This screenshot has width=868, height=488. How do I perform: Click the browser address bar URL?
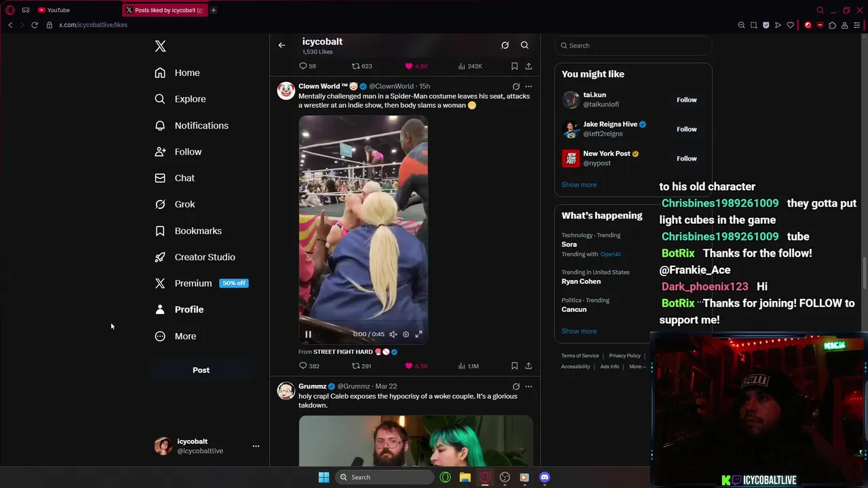[x=93, y=25]
